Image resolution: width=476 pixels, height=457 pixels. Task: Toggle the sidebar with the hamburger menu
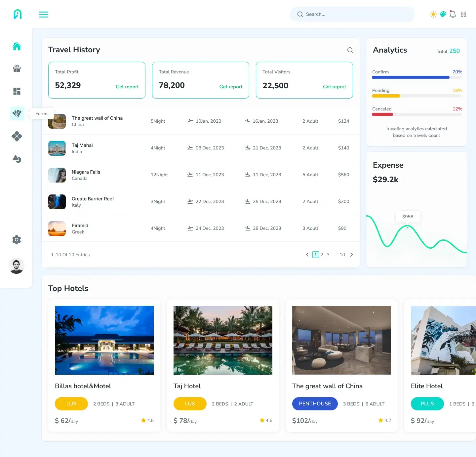[x=43, y=14]
